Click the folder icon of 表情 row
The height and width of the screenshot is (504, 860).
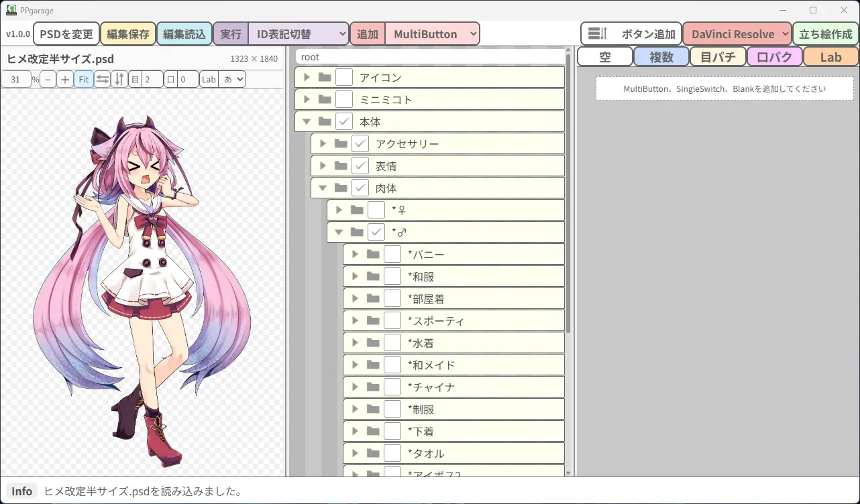click(341, 166)
